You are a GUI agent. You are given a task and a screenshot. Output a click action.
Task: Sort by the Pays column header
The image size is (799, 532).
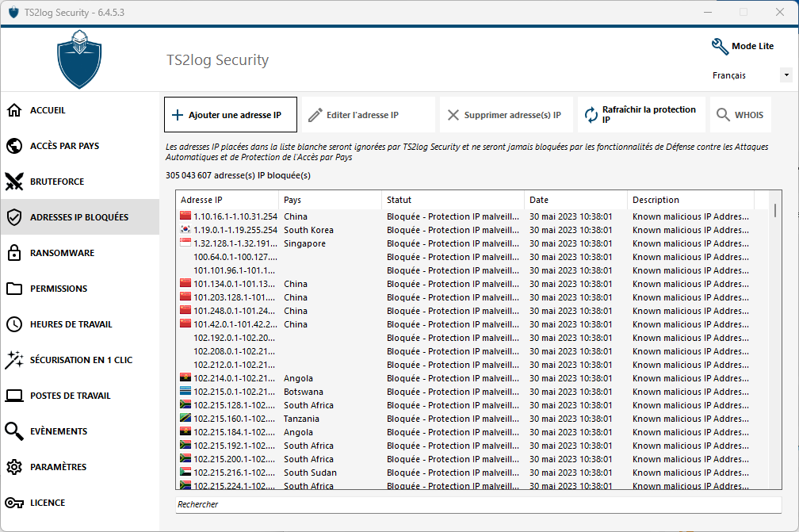(330, 200)
